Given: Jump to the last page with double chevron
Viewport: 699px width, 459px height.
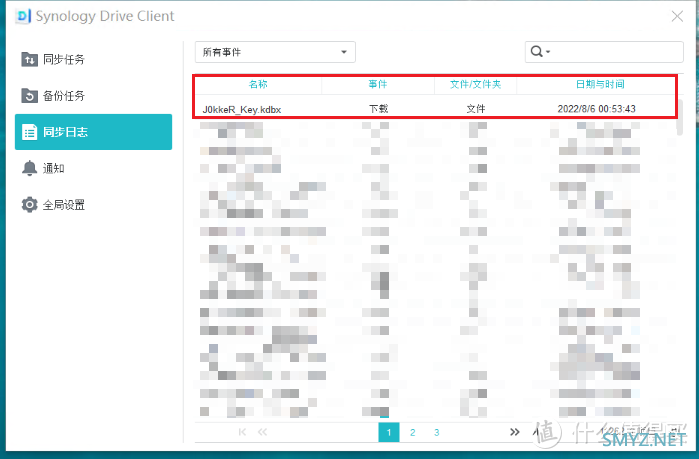Looking at the screenshot, I should click(x=514, y=432).
